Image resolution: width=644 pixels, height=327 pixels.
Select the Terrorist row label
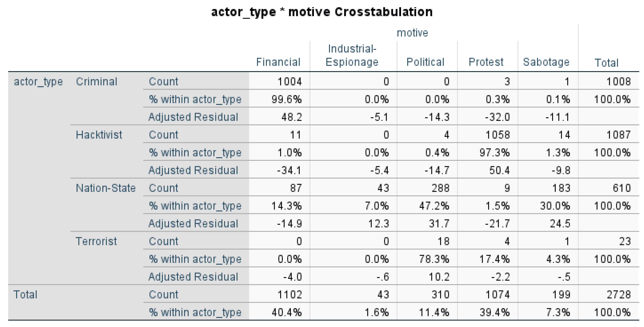click(x=96, y=241)
